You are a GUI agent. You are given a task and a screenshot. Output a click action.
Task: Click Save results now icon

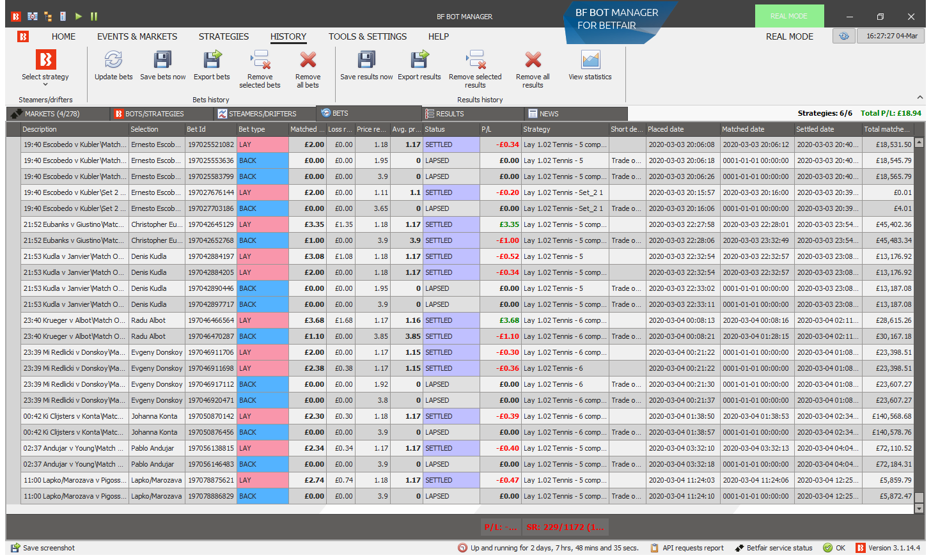366,60
